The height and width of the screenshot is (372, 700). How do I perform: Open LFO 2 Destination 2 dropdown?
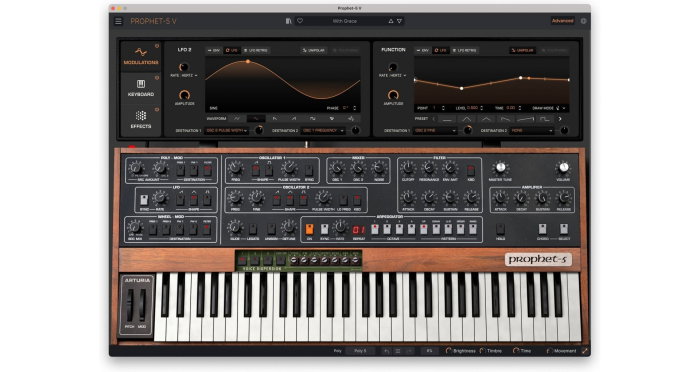click(x=323, y=130)
